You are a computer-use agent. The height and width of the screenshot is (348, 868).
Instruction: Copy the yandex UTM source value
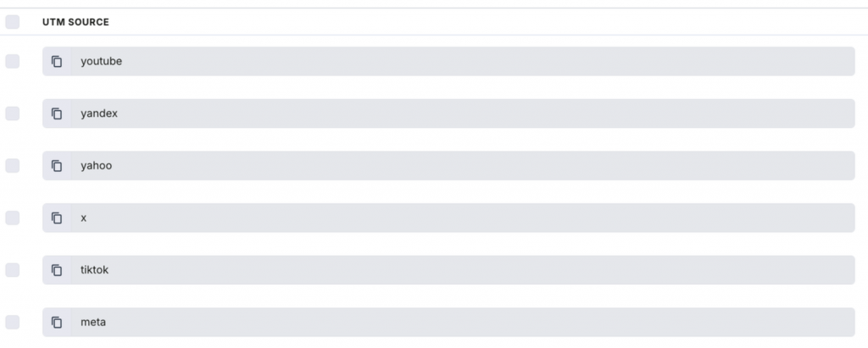tap(57, 113)
